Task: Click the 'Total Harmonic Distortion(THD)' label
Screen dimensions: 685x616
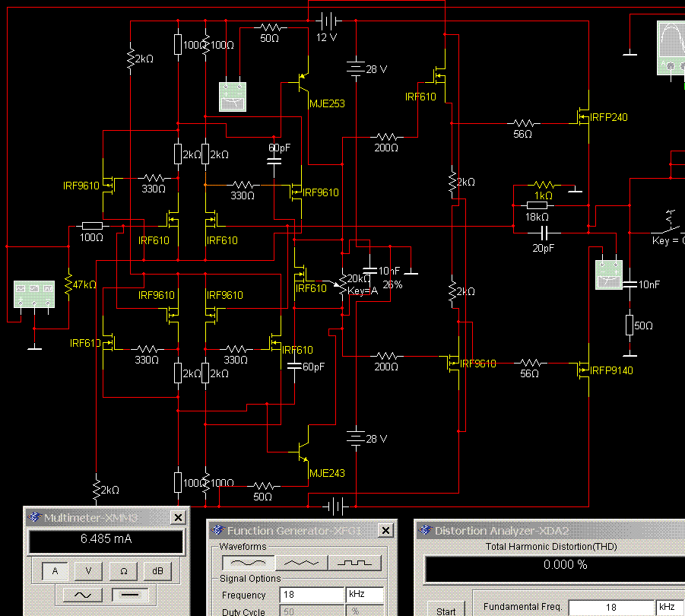Action: (551, 547)
